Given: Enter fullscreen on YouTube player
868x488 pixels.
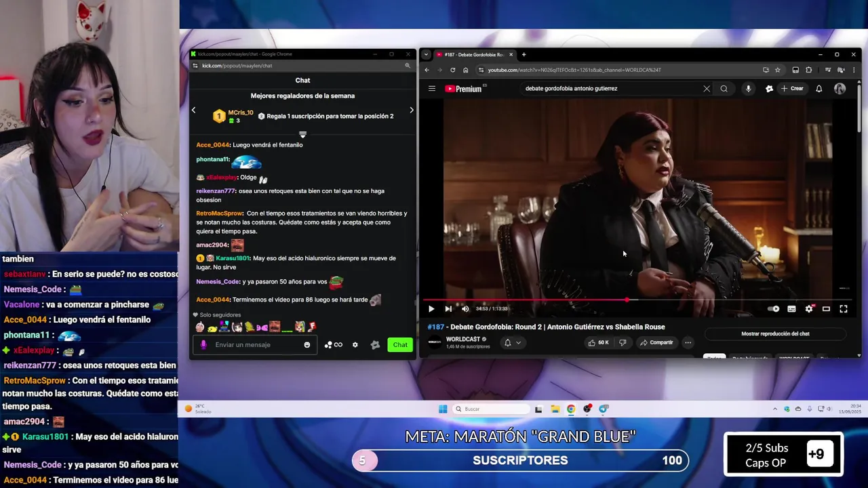Looking at the screenshot, I should [844, 309].
